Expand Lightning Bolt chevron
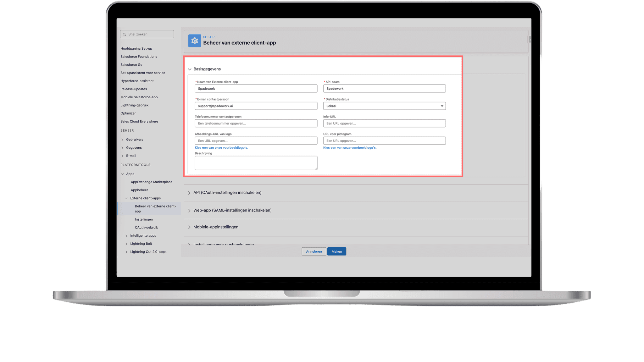644x362 pixels. coord(126,244)
